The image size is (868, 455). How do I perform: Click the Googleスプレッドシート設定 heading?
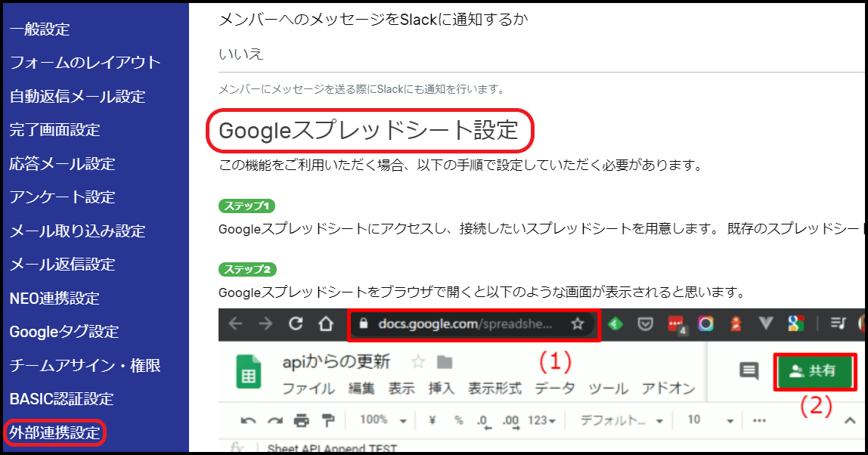tap(369, 131)
